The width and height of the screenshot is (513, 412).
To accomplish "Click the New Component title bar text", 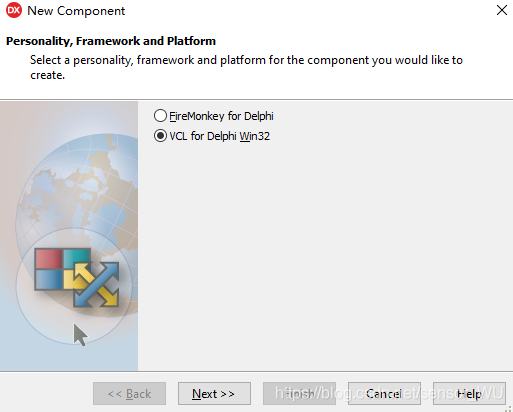I will tap(76, 11).
